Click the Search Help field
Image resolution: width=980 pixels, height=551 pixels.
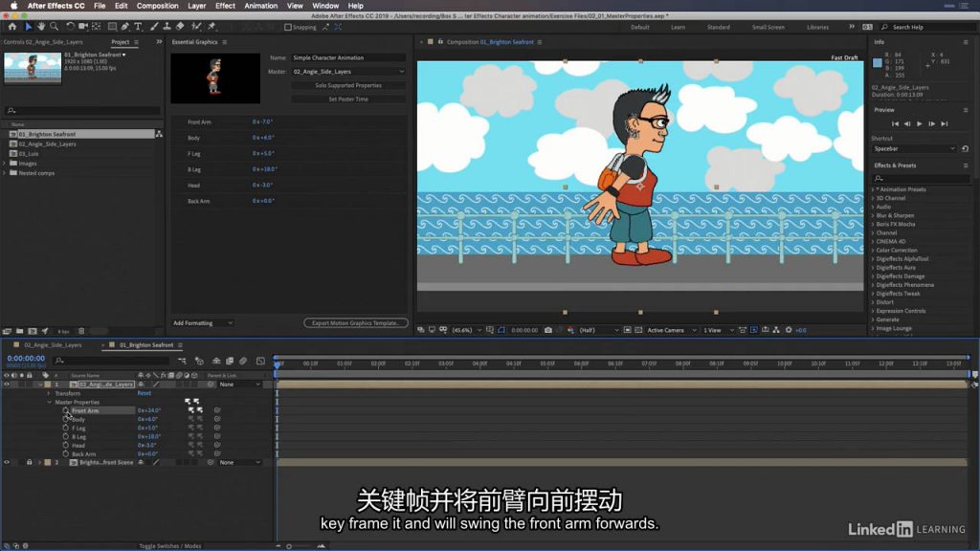(x=926, y=27)
